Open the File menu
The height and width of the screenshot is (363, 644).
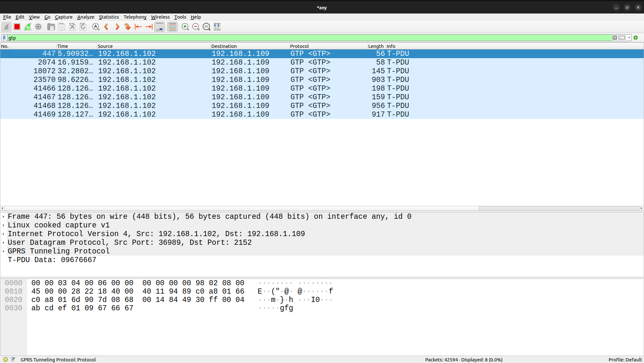tap(7, 17)
